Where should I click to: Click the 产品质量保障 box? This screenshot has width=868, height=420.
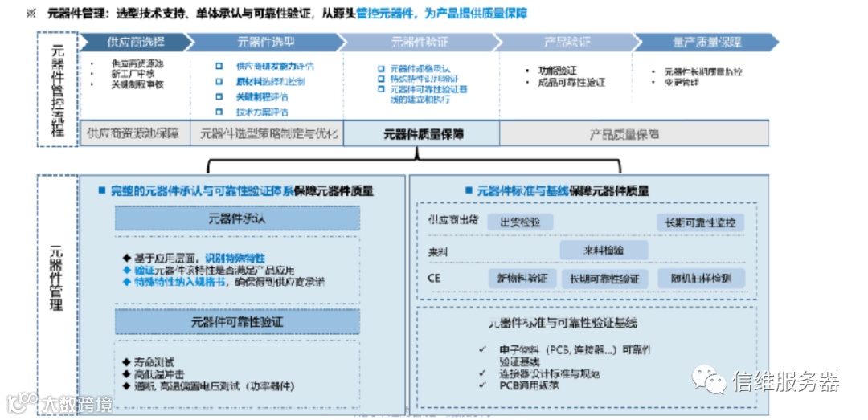[x=634, y=133]
